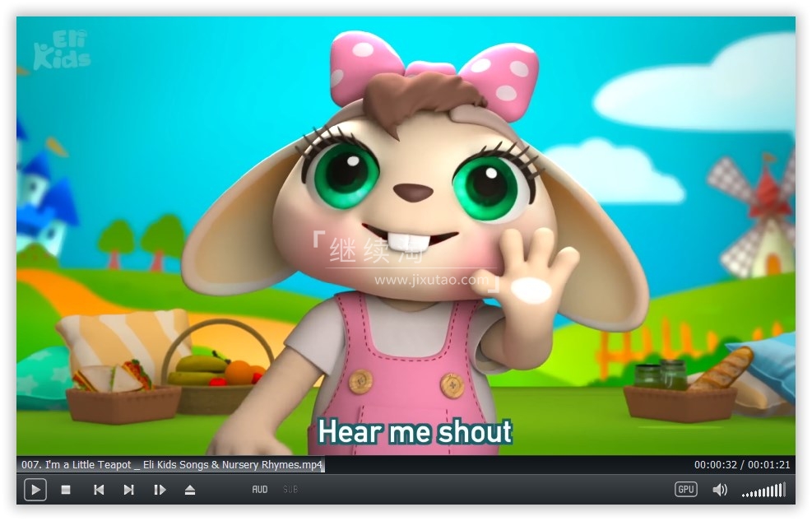Stop the video playback

click(x=66, y=490)
